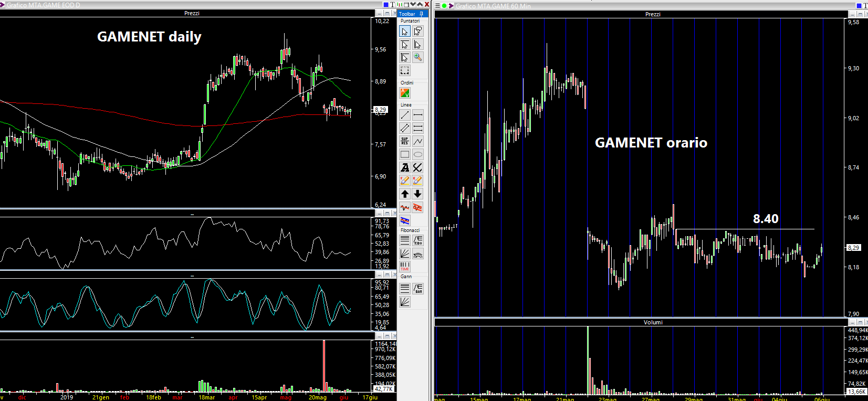Select the left pencil tool under Linee

click(405, 181)
